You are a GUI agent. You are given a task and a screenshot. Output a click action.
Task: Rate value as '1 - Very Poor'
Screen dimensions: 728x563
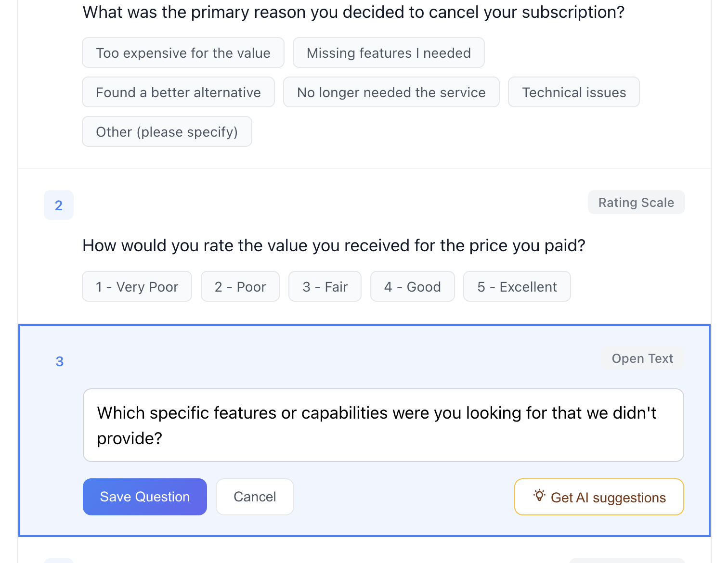pos(137,287)
